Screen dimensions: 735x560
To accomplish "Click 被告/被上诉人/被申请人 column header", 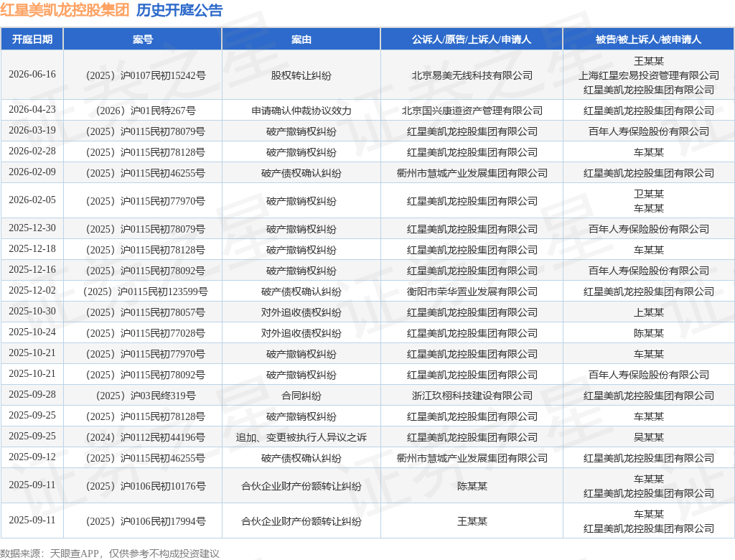I will click(648, 39).
